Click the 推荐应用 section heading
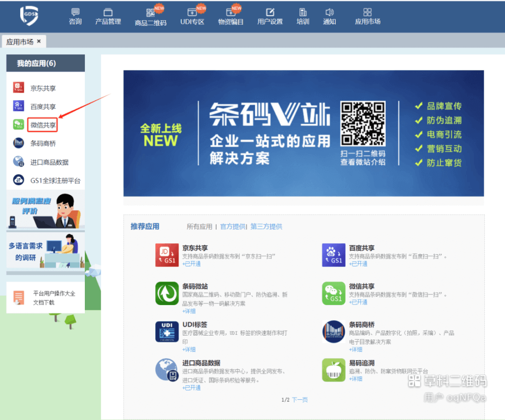The height and width of the screenshot is (420, 505). (145, 226)
